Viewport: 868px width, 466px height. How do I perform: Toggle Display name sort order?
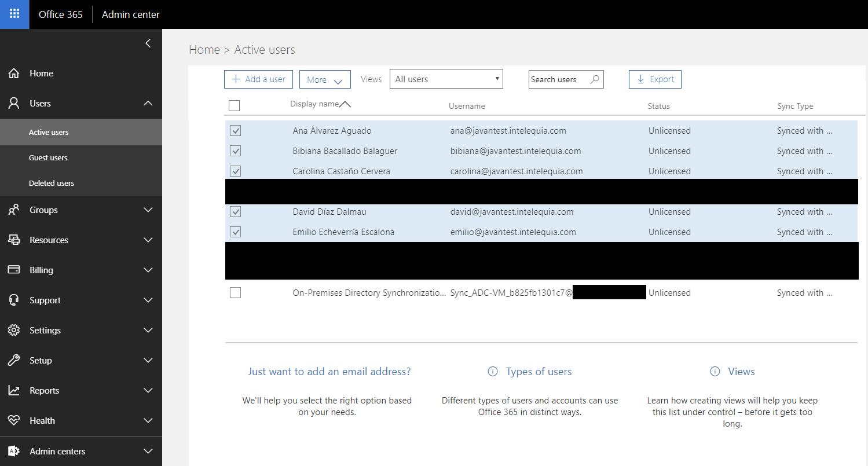coord(346,104)
